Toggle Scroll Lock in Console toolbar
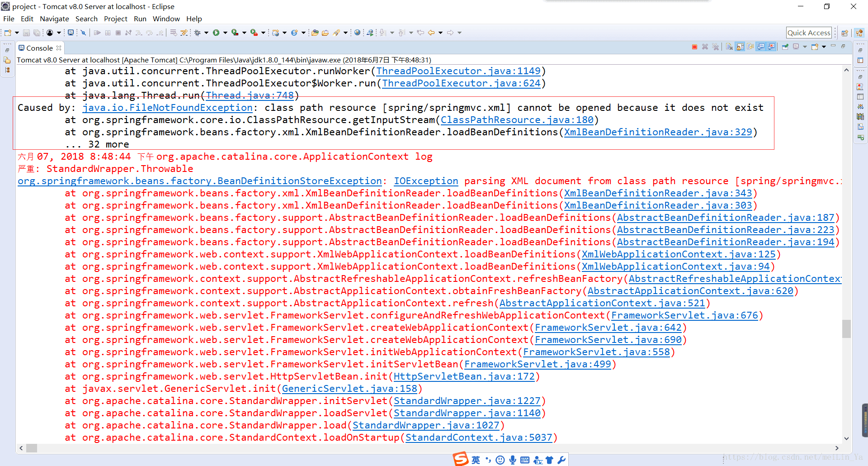868x466 pixels. click(x=740, y=47)
